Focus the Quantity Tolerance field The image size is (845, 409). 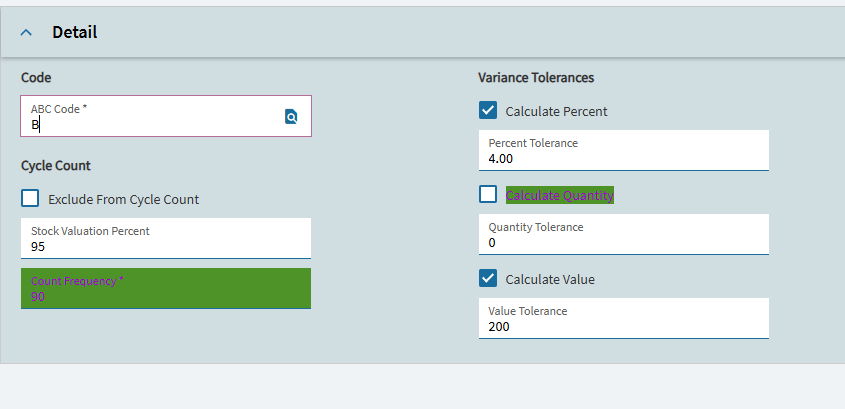[623, 242]
